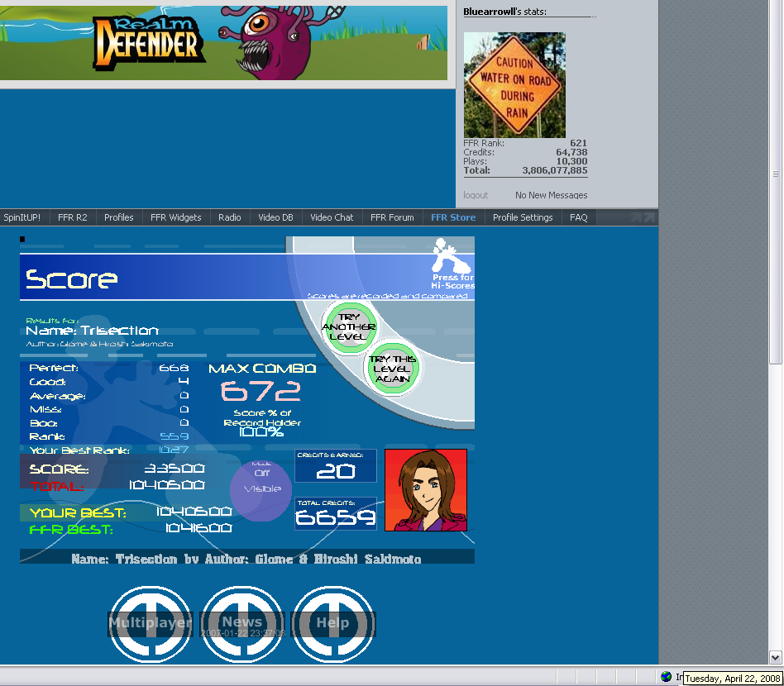Click the Internet zone globe icon in status bar
Image resolution: width=784 pixels, height=686 pixels.
point(667,677)
